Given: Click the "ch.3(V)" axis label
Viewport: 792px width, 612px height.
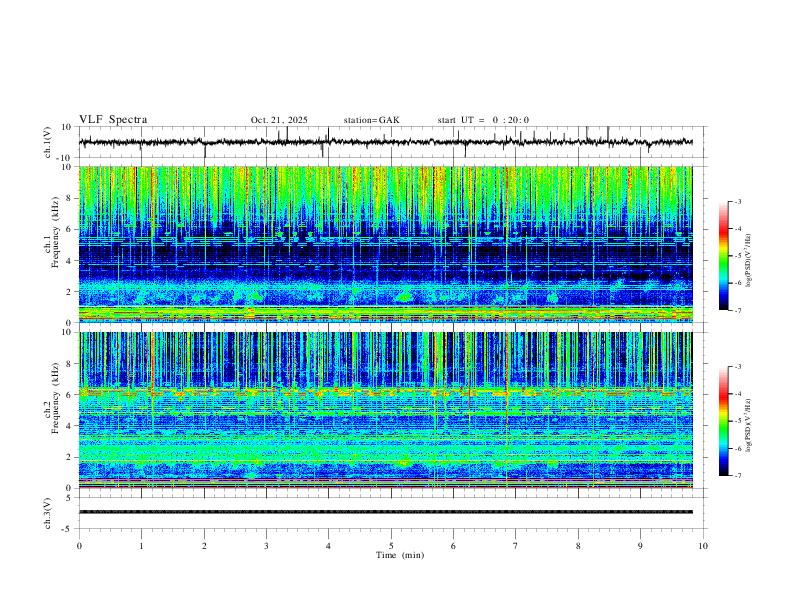Looking at the screenshot, I should 48,514.
